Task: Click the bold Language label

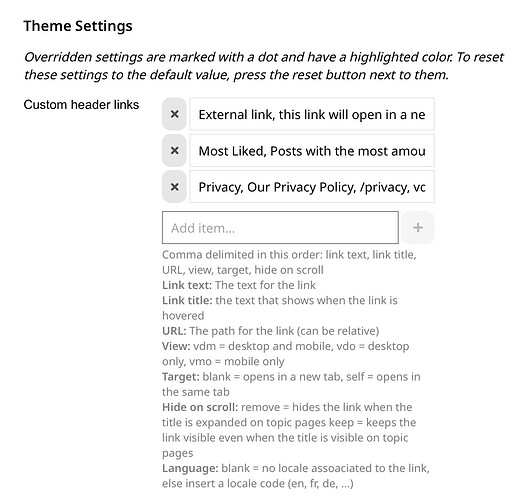Action: [190, 468]
